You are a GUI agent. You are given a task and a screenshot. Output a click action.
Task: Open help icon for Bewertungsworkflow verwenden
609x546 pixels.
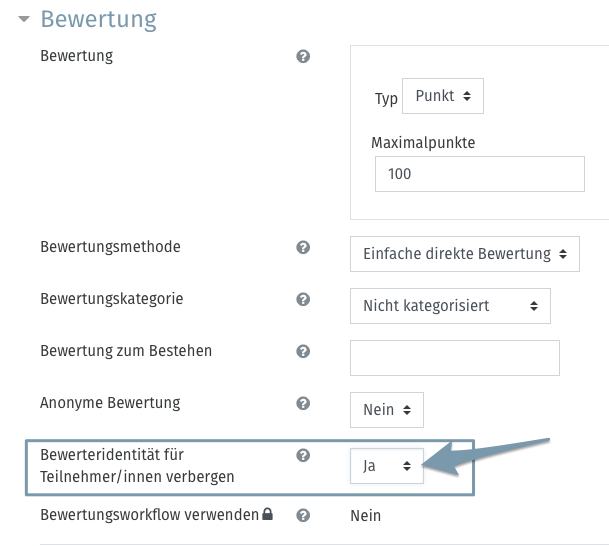pos(303,515)
